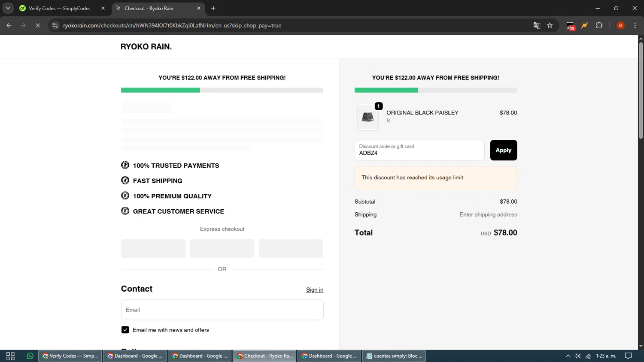Viewport: 644px width, 362px height.
Task: Switch to Verify Codes — SimplyCodes tab
Action: 60,8
